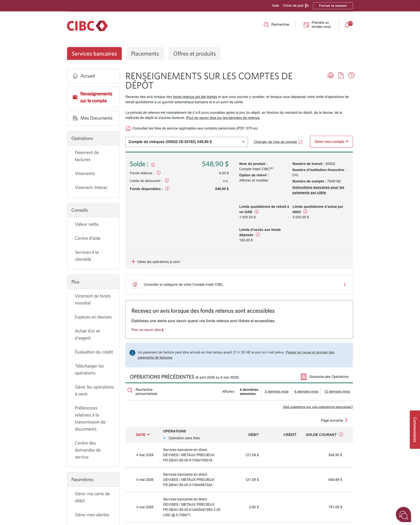
Task: Open Pour en savoir plus sur les périodes de retenue
Action: pos(223,118)
